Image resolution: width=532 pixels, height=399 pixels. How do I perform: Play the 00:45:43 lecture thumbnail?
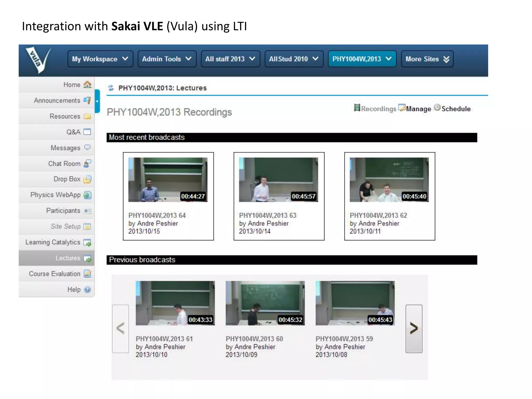pos(355,303)
